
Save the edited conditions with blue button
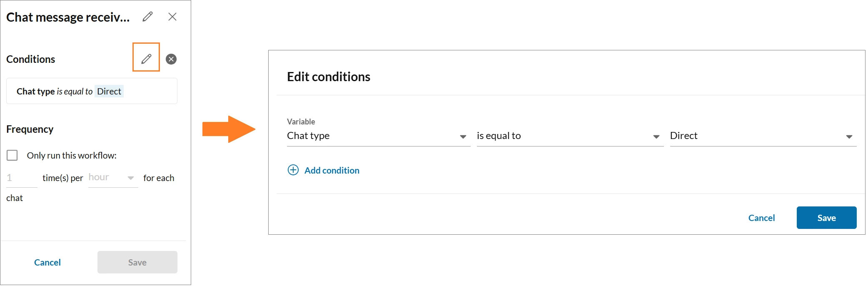[x=826, y=218]
